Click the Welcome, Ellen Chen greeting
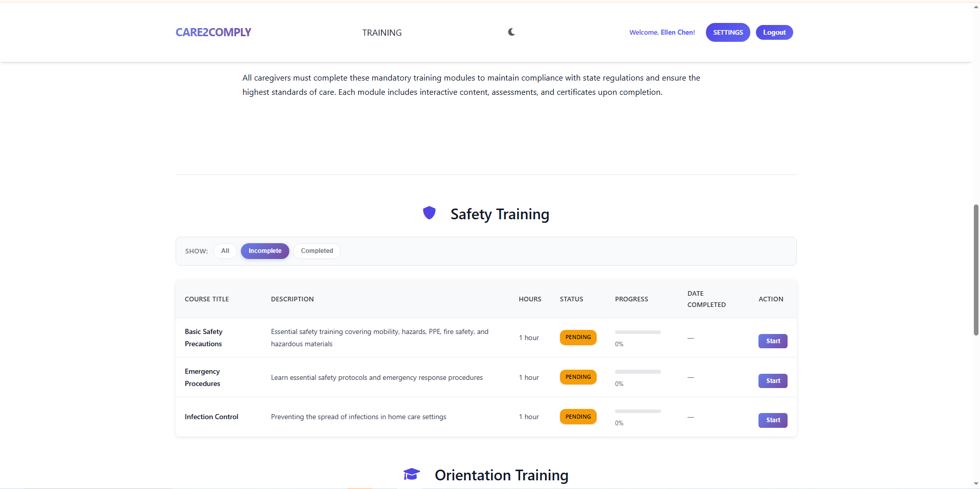This screenshot has width=980, height=489. click(661, 32)
